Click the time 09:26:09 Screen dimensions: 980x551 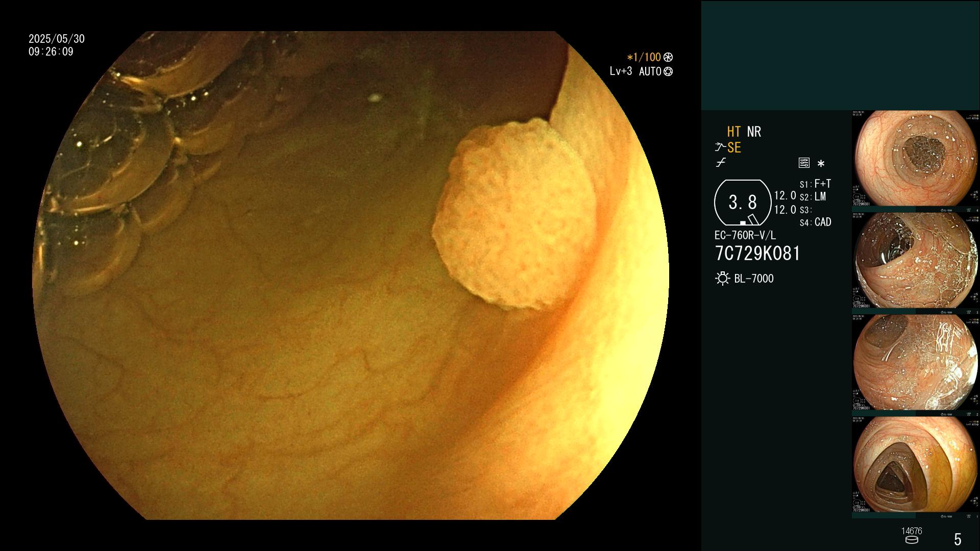(x=51, y=52)
